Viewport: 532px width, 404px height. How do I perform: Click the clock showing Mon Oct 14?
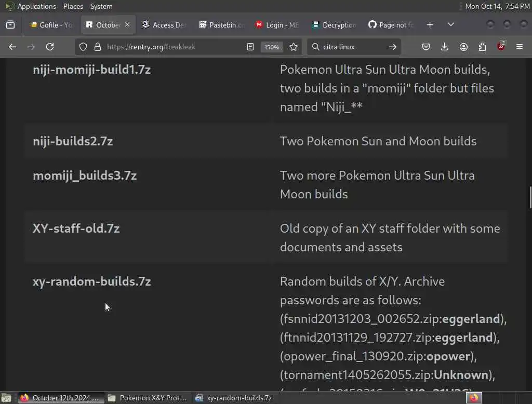[x=497, y=6]
